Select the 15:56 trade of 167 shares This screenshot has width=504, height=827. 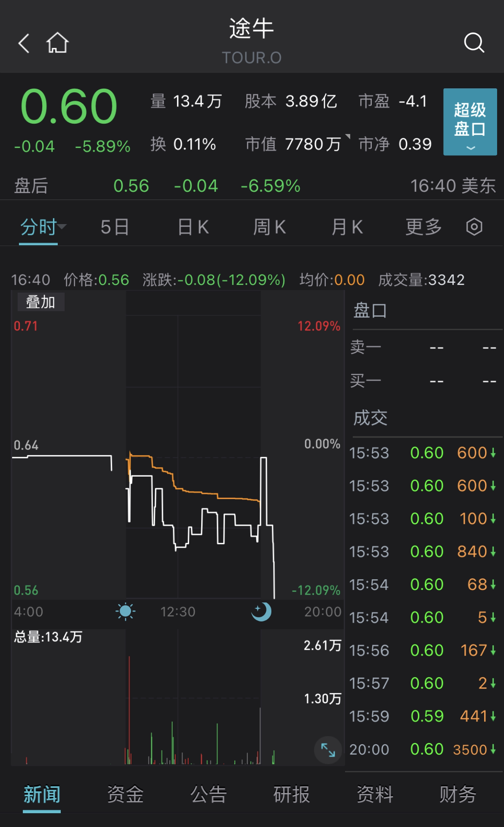click(x=423, y=650)
